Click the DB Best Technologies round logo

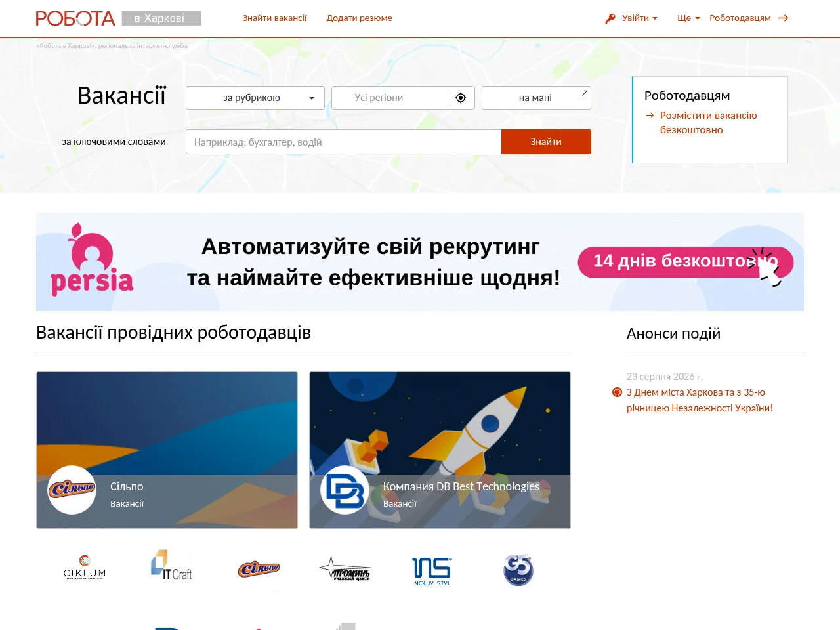345,490
